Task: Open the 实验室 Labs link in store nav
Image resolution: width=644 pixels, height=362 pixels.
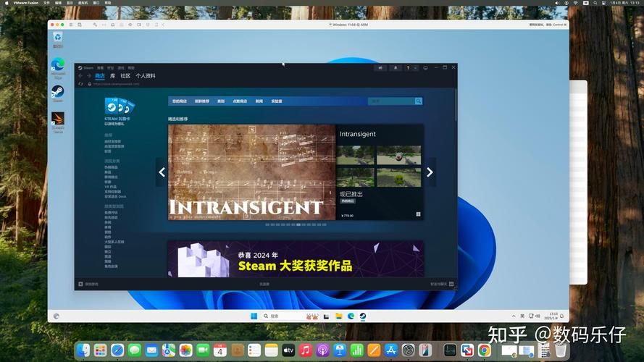Action: pos(277,101)
